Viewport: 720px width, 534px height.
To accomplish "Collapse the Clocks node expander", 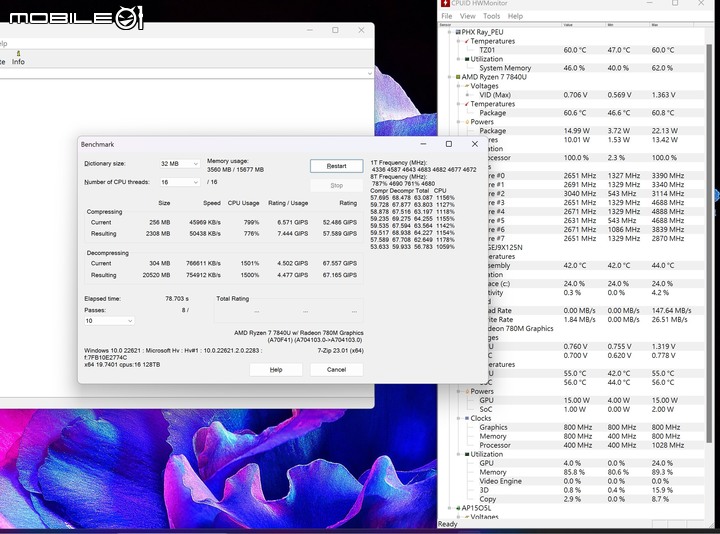I will (x=459, y=418).
